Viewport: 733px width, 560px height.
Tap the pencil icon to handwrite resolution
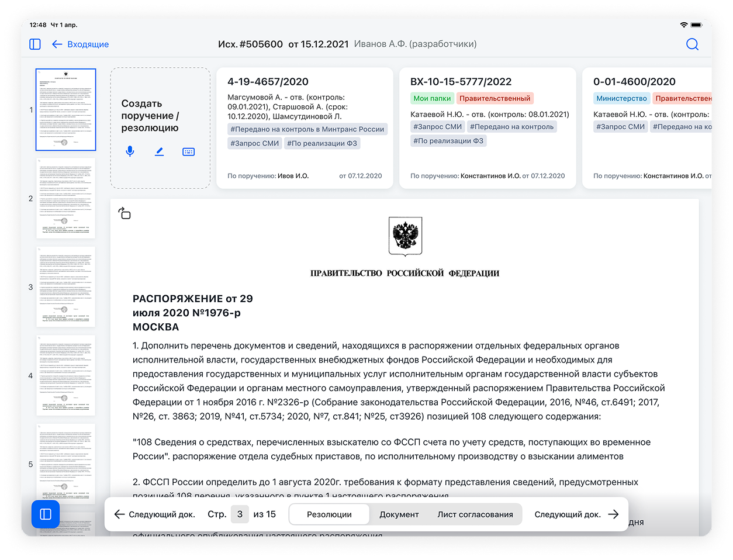point(159,151)
